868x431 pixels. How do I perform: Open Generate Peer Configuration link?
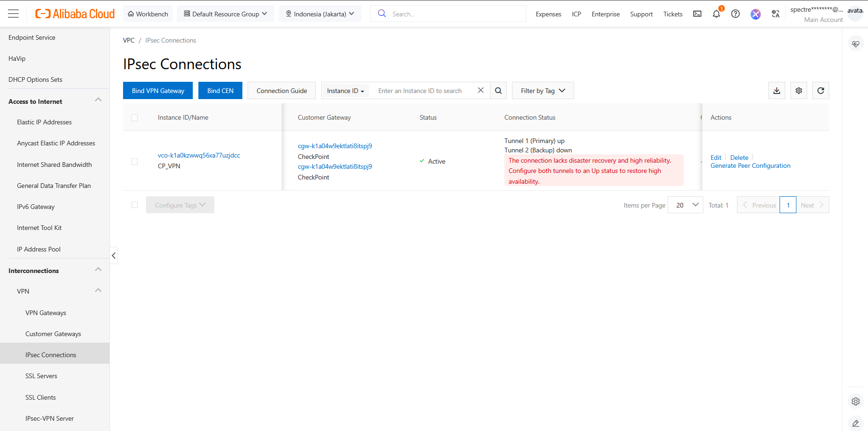coord(750,166)
